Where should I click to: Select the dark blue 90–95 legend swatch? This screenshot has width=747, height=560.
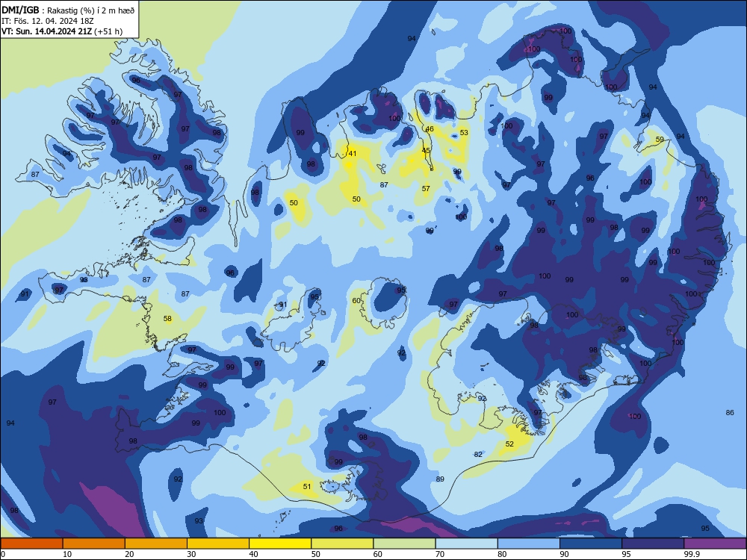(x=591, y=544)
